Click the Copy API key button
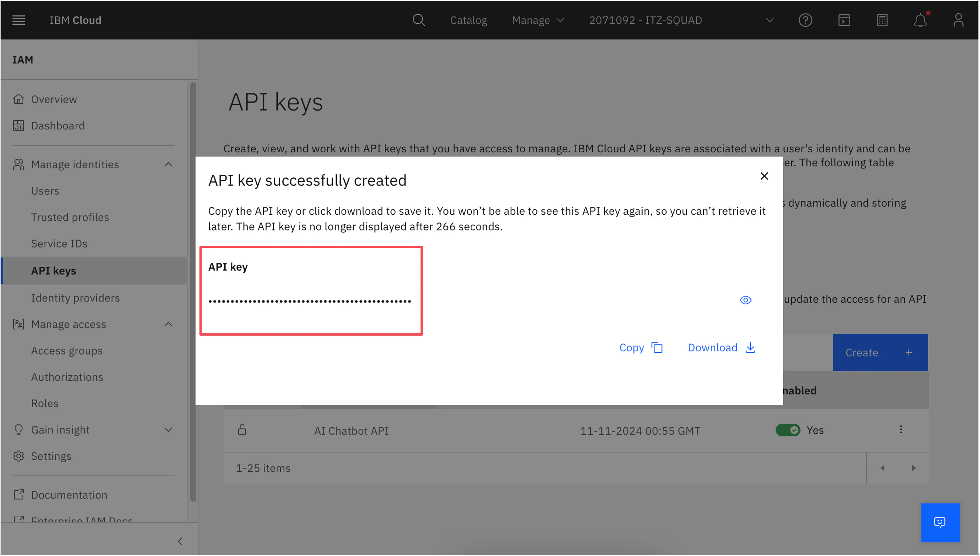 pos(641,348)
